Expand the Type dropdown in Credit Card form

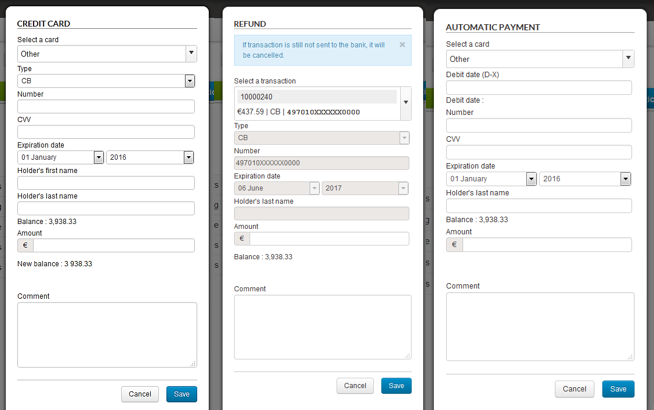tap(106, 81)
